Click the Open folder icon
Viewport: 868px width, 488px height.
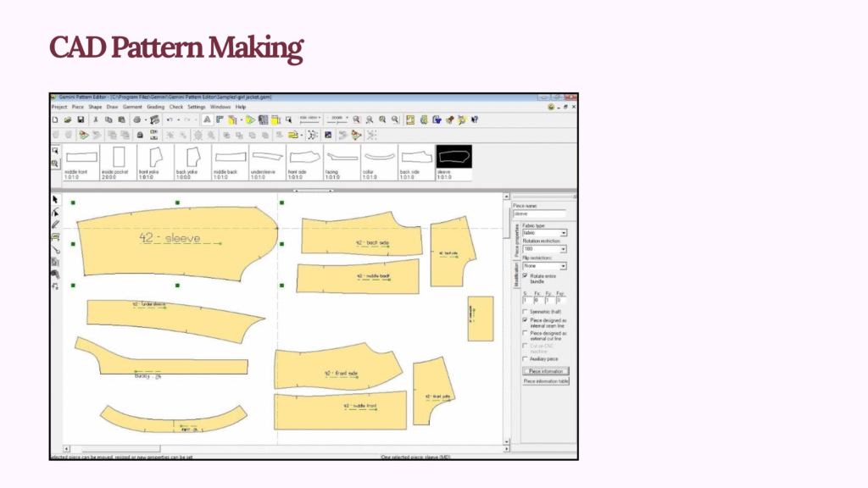[x=68, y=120]
